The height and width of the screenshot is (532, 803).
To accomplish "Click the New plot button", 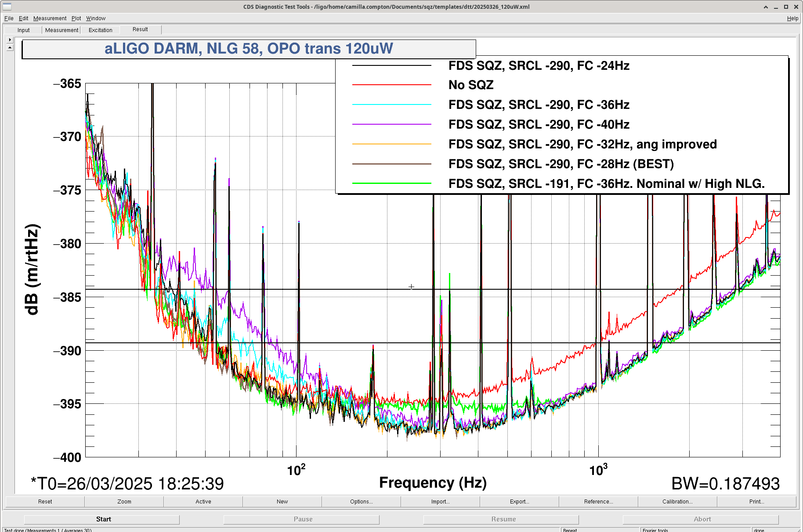I will 282,501.
